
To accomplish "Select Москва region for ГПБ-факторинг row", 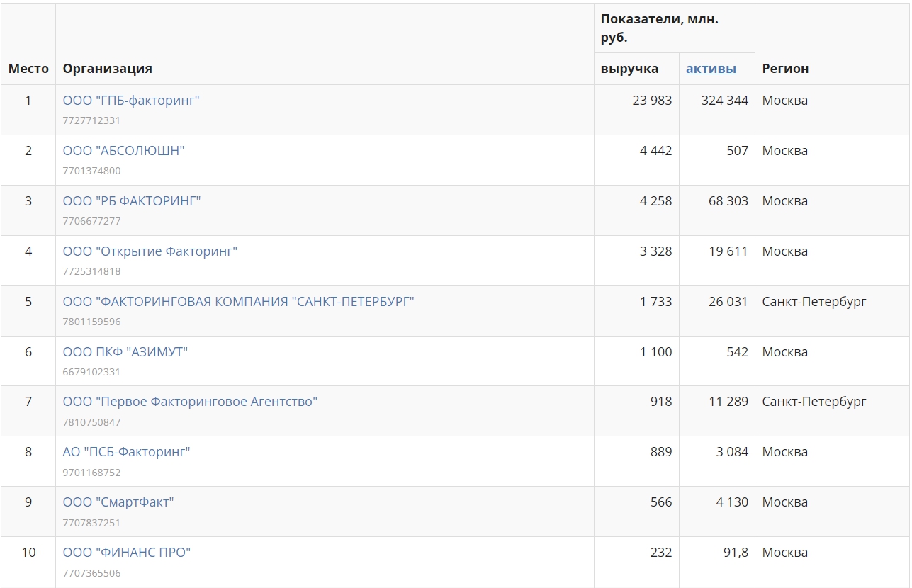I will (785, 101).
